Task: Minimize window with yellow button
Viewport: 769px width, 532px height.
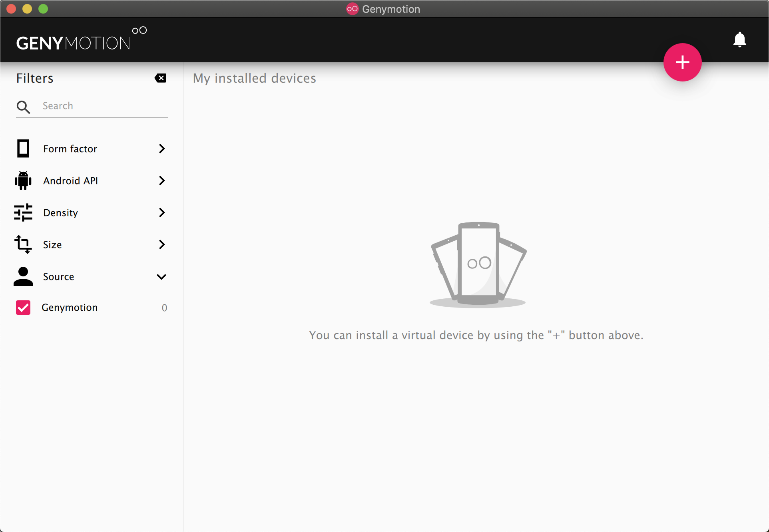Action: (27, 9)
